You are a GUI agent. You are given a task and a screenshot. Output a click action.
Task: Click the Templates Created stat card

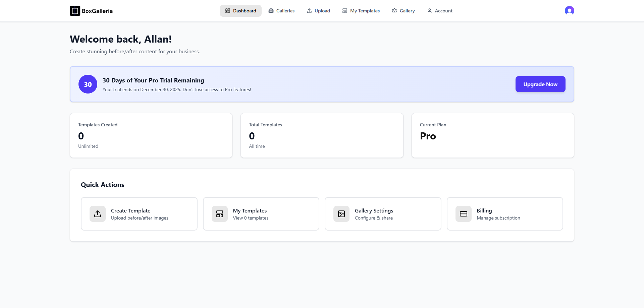[151, 135]
